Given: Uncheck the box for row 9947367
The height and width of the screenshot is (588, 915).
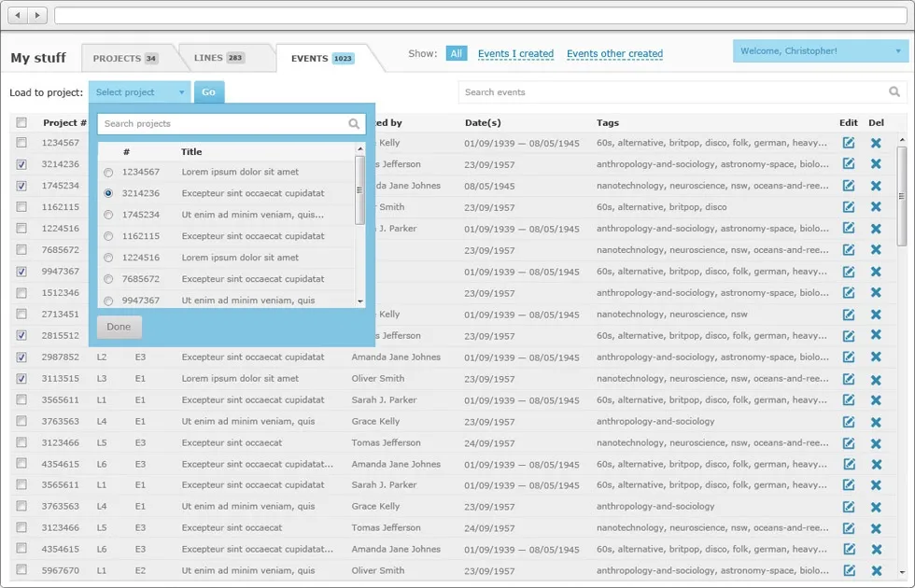Looking at the screenshot, I should (x=21, y=272).
